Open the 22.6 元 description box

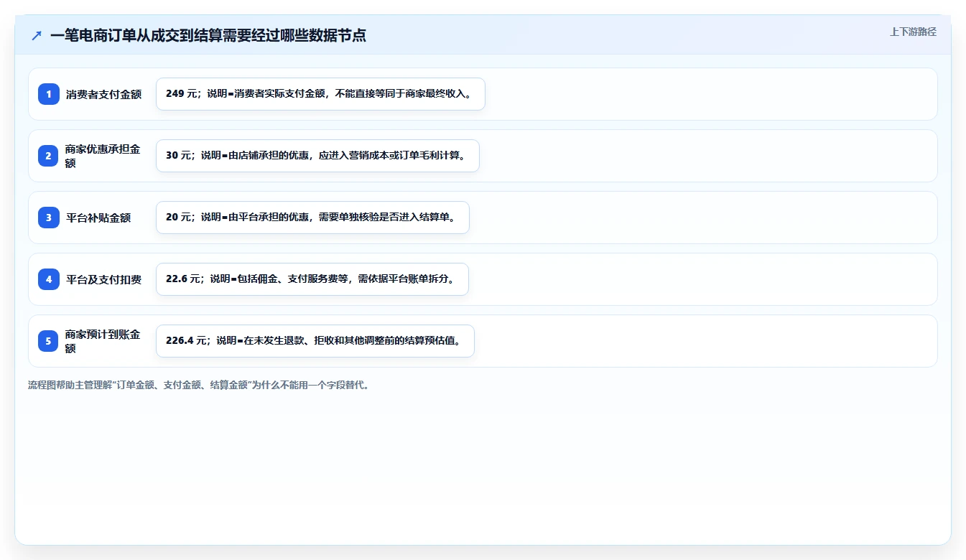pyautogui.click(x=312, y=279)
